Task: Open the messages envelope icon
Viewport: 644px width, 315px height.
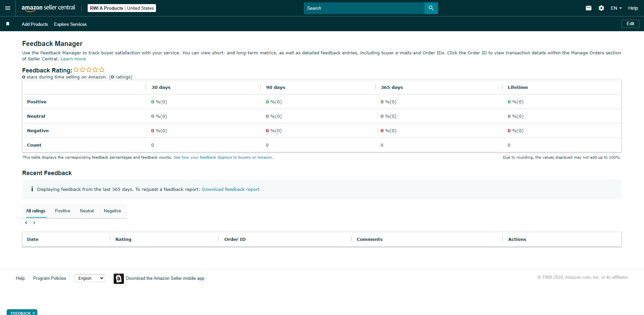Action: click(588, 8)
